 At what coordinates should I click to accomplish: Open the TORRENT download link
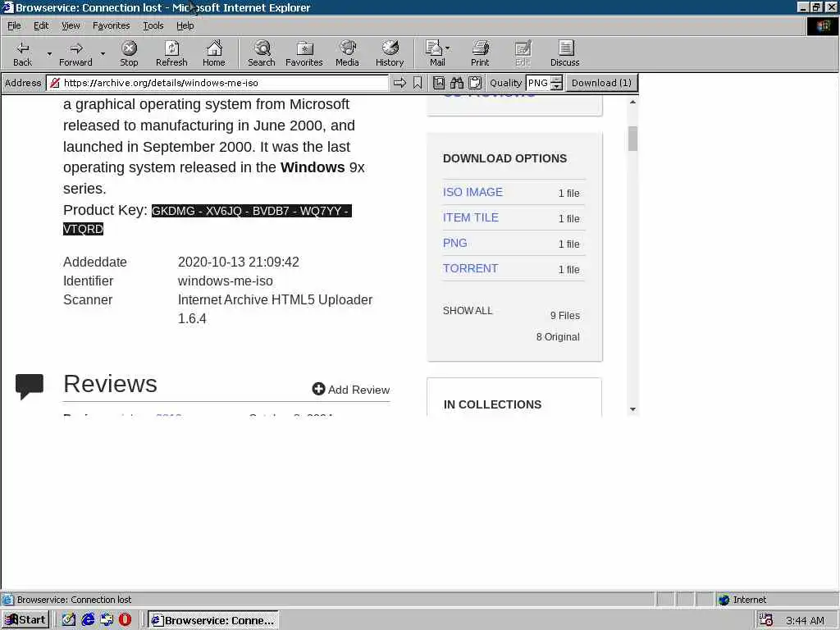[470, 268]
